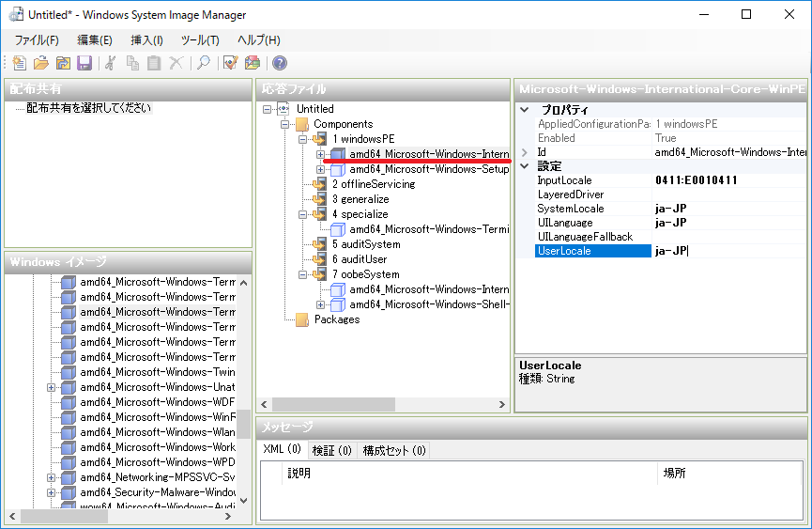Switch to the 検証 (0) tab
Viewport: 812px width, 529px height.
332,451
